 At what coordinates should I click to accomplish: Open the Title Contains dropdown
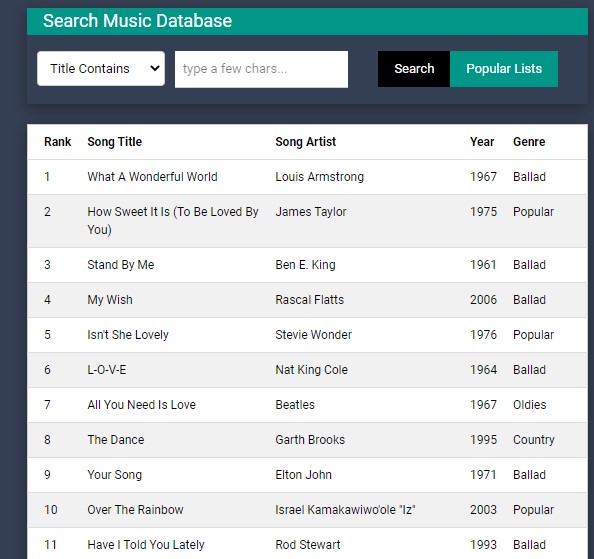pos(101,69)
